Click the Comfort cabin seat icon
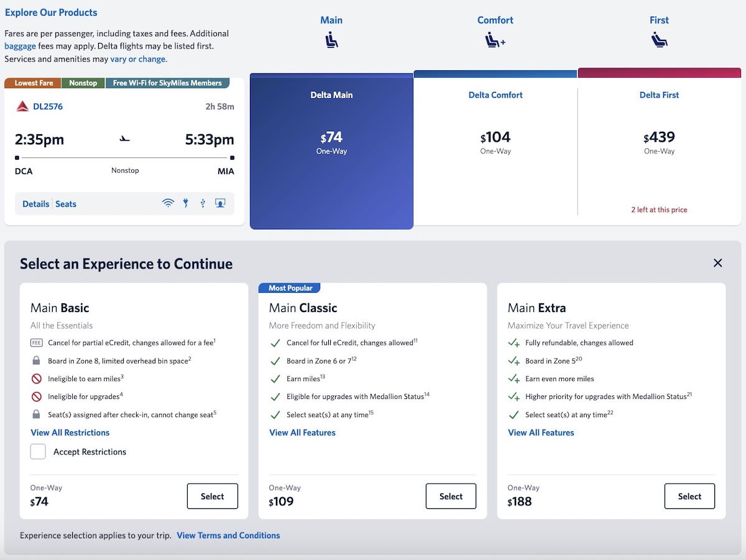The height and width of the screenshot is (560, 746). tap(495, 40)
